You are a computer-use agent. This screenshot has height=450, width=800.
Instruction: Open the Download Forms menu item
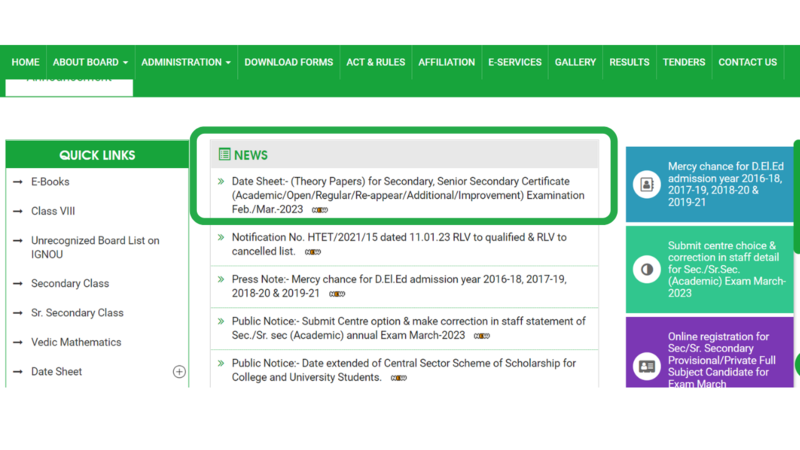(288, 62)
